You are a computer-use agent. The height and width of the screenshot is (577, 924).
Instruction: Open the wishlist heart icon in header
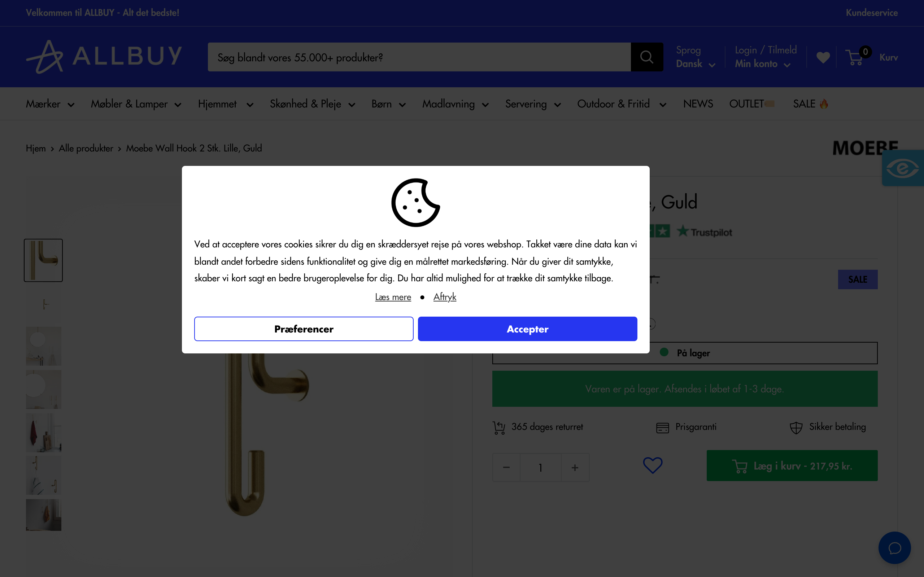pos(823,57)
